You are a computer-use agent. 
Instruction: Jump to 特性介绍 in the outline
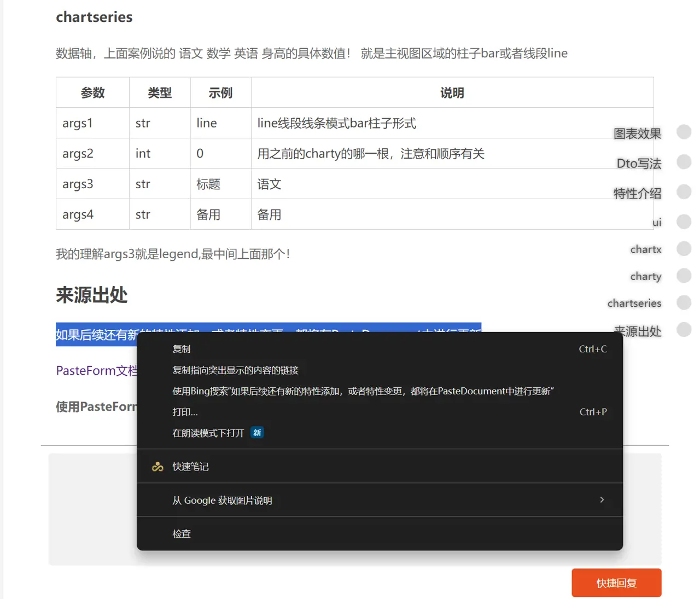coord(637,194)
